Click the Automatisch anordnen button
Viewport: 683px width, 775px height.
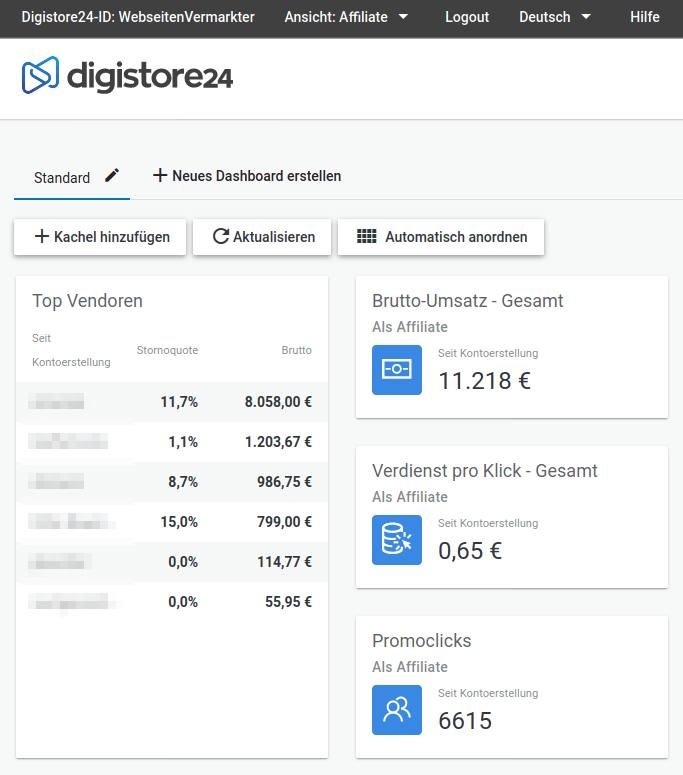[441, 237]
